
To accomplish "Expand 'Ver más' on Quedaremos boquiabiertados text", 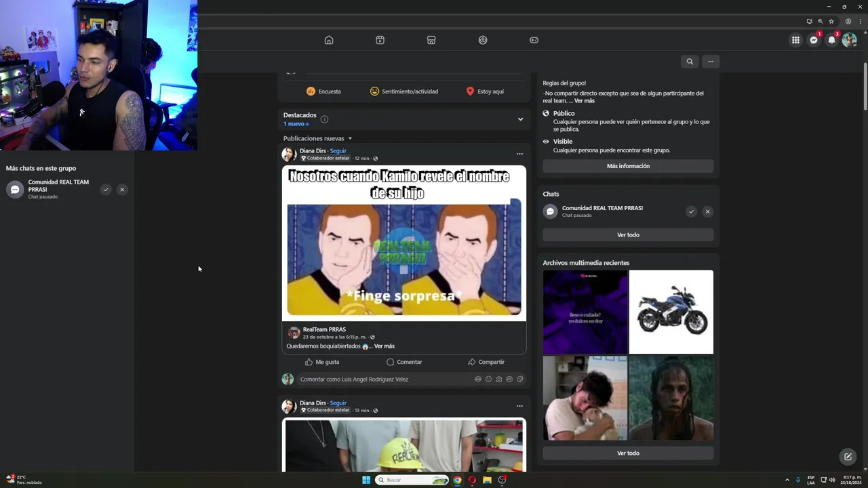I will 384,346.
